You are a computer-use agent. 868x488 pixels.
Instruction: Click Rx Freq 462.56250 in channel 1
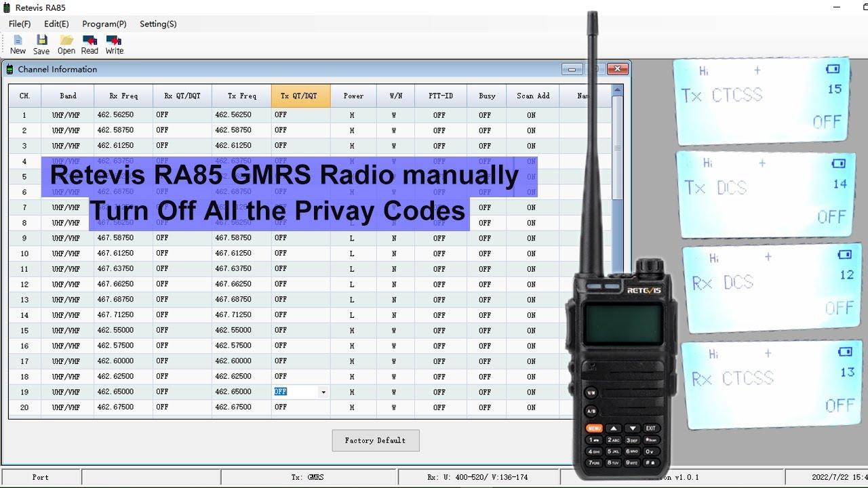point(123,115)
